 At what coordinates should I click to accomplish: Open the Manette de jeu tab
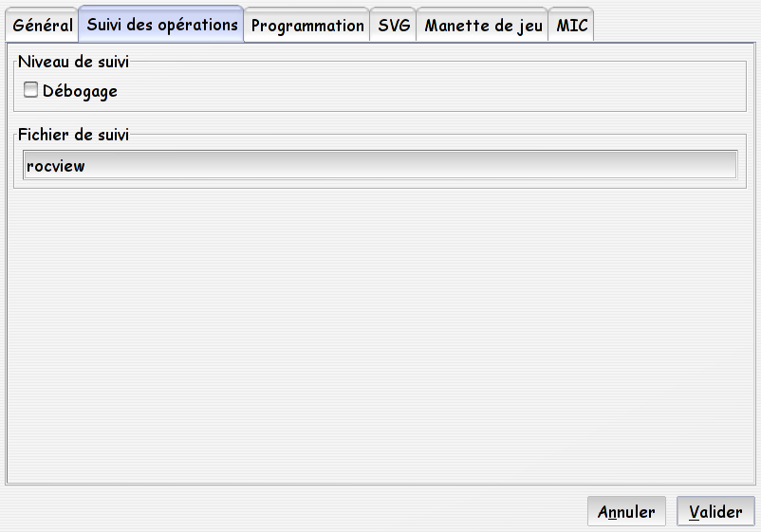482,25
